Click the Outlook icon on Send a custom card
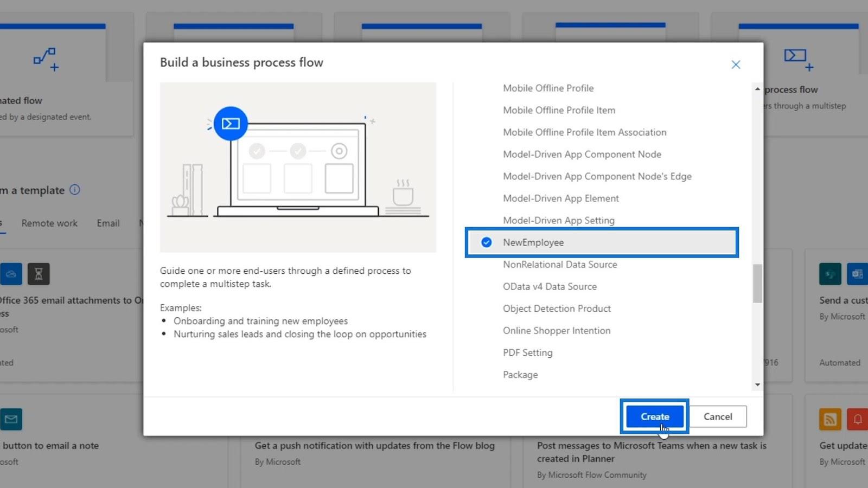 click(x=857, y=274)
